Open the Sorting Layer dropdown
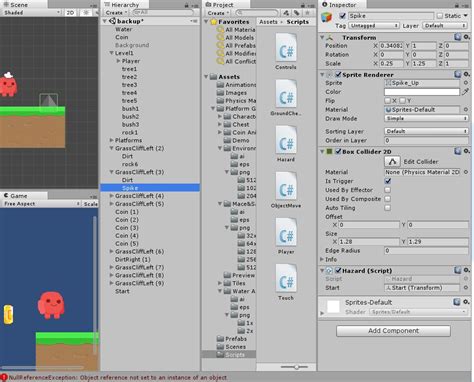 426,131
